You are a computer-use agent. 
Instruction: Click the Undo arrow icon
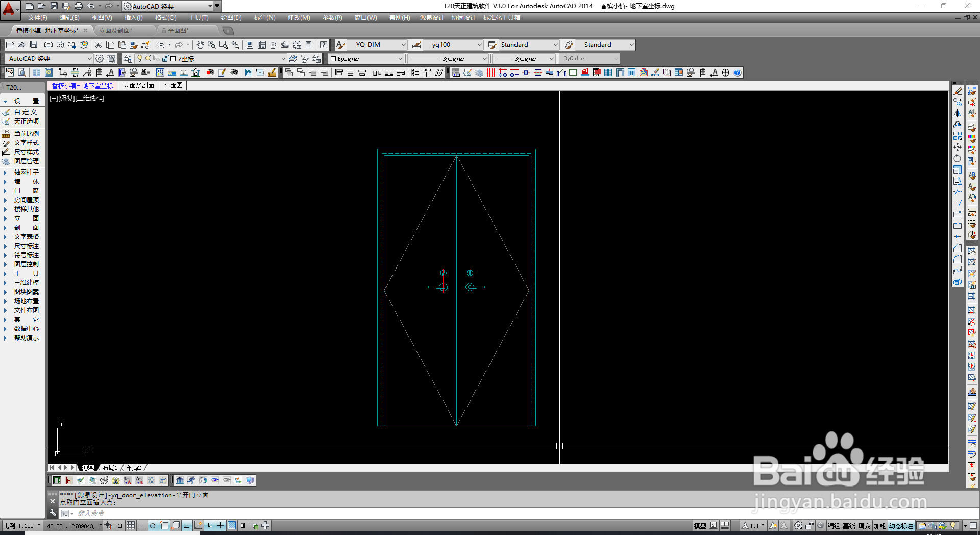(x=161, y=45)
